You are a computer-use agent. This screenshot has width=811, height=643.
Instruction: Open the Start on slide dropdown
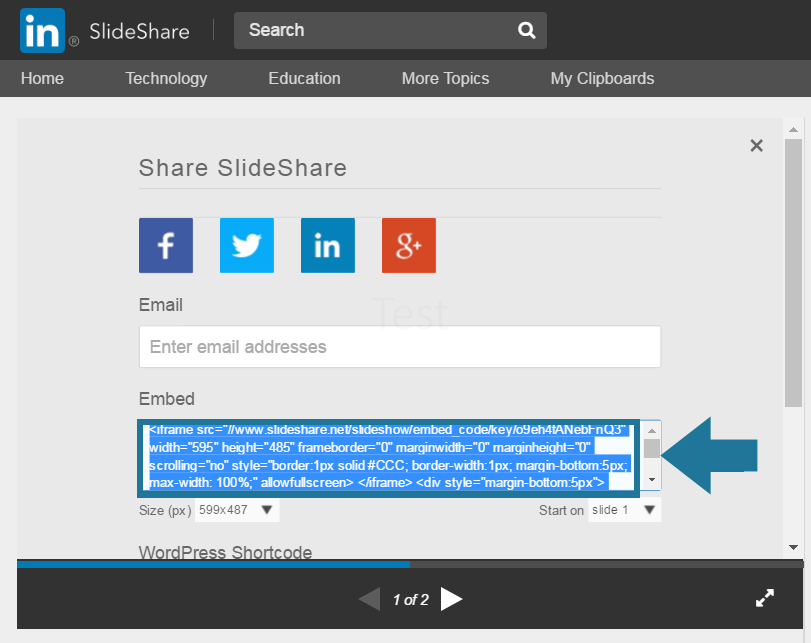[623, 510]
